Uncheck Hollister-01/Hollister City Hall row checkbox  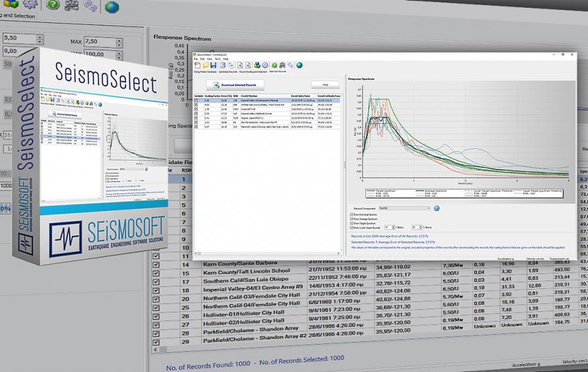[156, 316]
